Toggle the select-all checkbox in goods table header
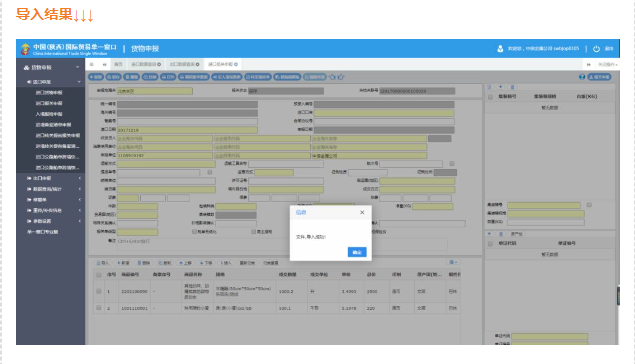Viewport: 635px width, 364px height. [98, 275]
